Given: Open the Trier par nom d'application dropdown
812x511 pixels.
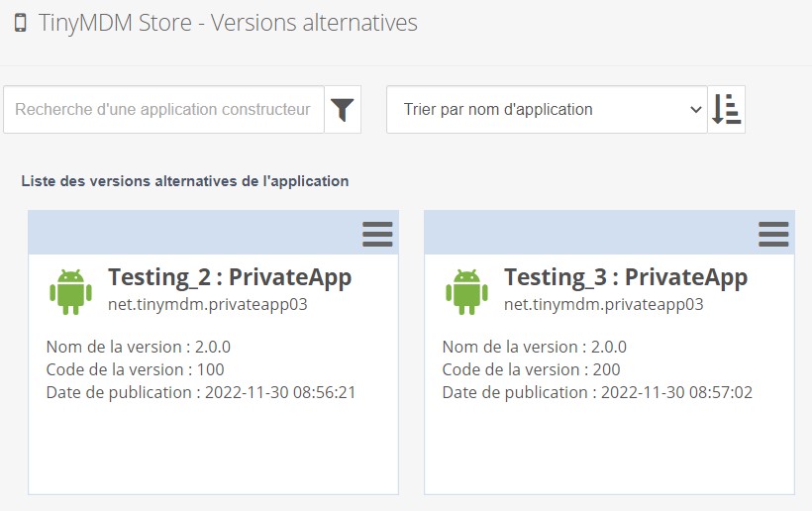Looking at the screenshot, I should (x=547, y=110).
